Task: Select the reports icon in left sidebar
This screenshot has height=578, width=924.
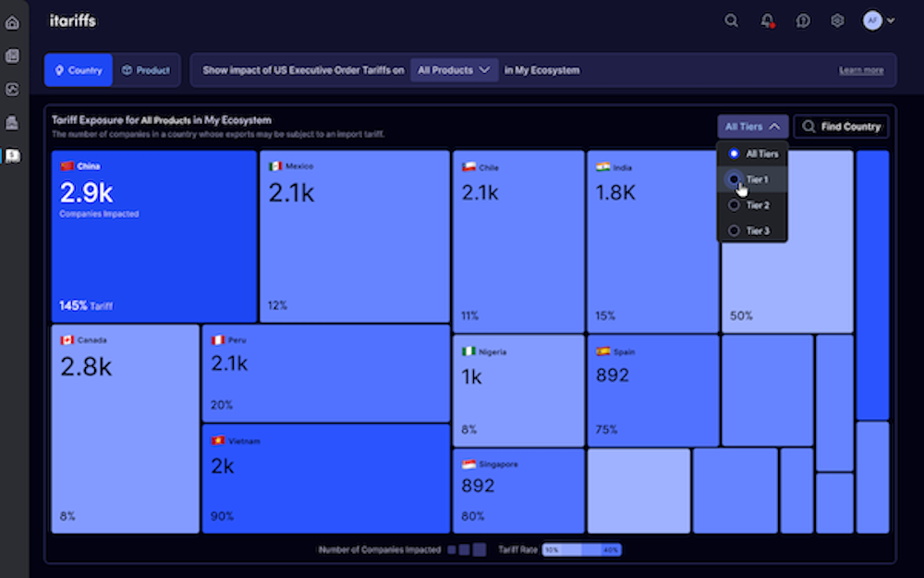Action: pos(12,55)
